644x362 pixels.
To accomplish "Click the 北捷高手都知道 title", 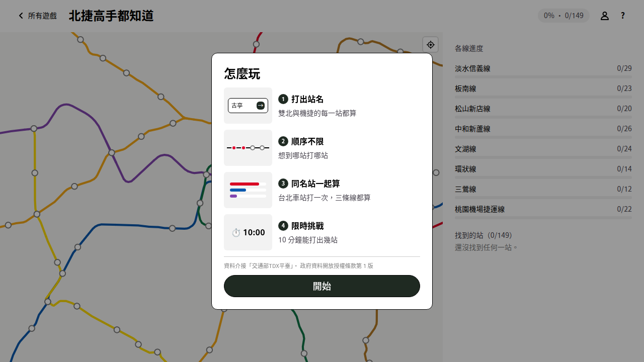I will (111, 16).
